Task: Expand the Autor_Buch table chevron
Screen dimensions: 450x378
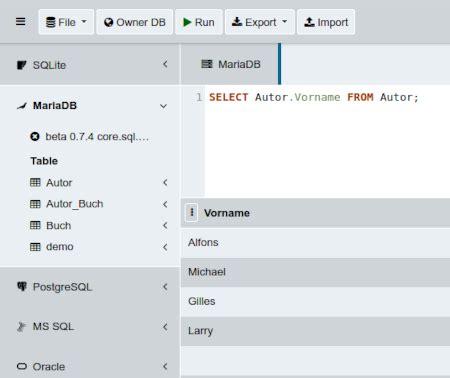Action: pyautogui.click(x=165, y=204)
